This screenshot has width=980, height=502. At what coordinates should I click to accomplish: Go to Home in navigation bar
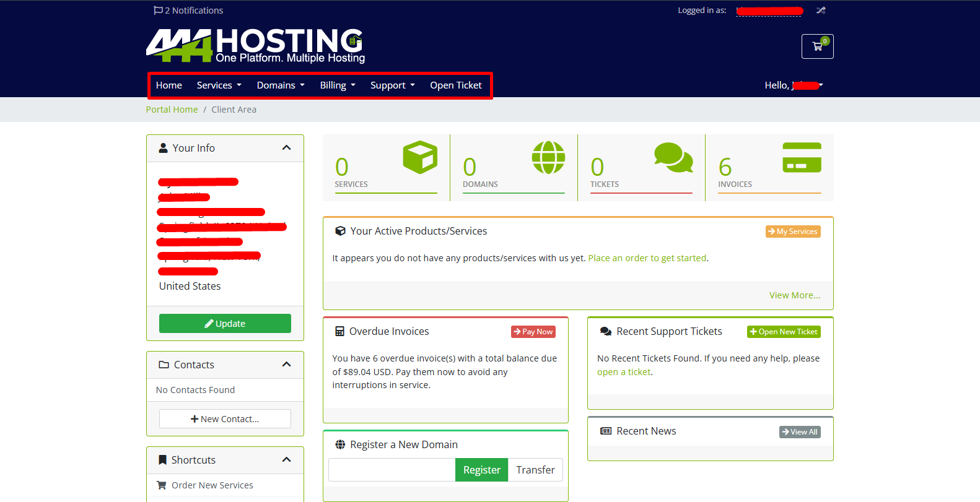click(168, 85)
